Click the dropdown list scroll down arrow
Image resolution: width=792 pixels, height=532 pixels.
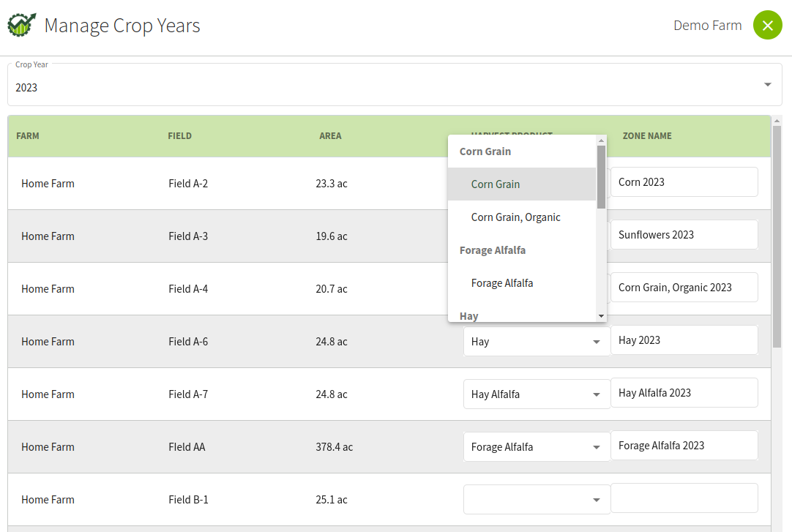point(601,316)
